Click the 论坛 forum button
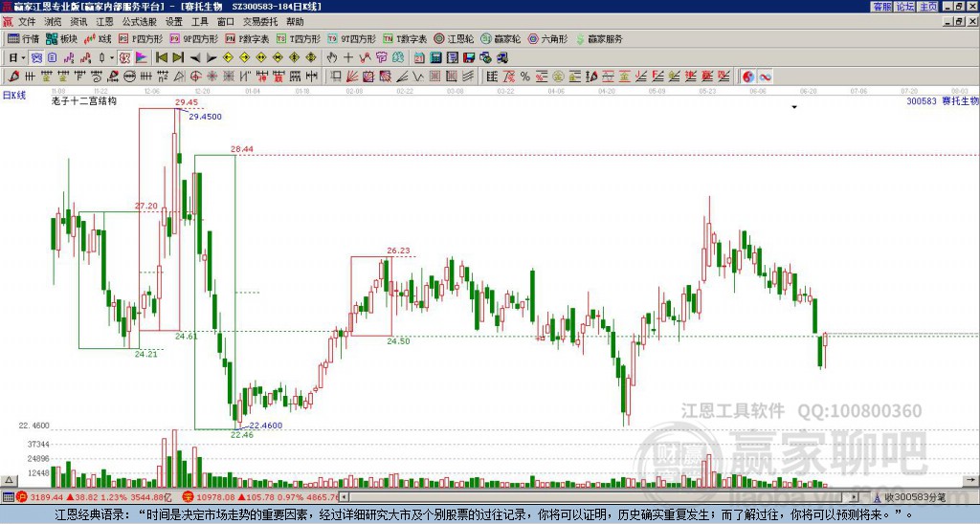Image resolution: width=980 pixels, height=524 pixels. coord(905,7)
